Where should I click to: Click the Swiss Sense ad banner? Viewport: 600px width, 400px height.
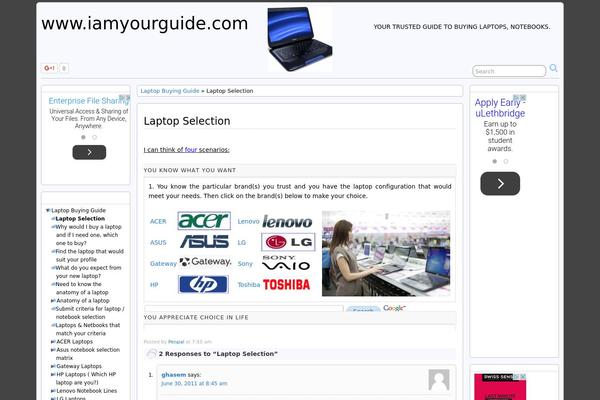(x=500, y=387)
